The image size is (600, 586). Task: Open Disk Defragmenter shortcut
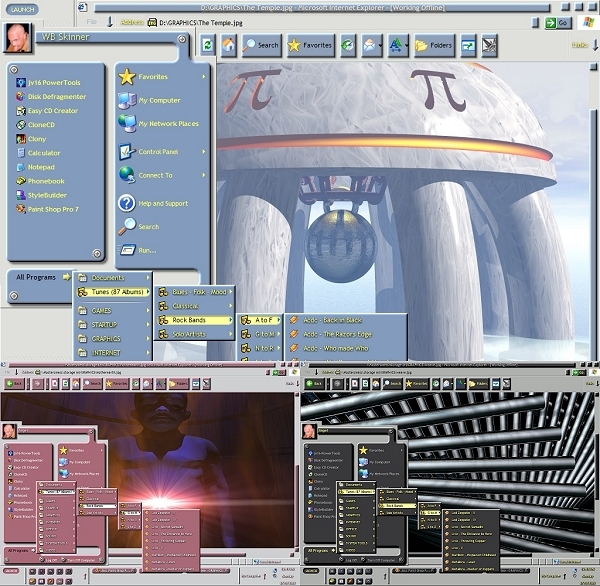pos(51,96)
